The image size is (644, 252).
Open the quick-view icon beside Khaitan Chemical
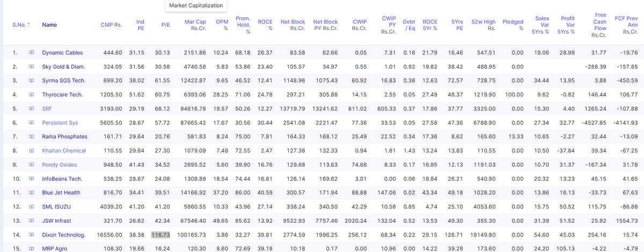31,151
